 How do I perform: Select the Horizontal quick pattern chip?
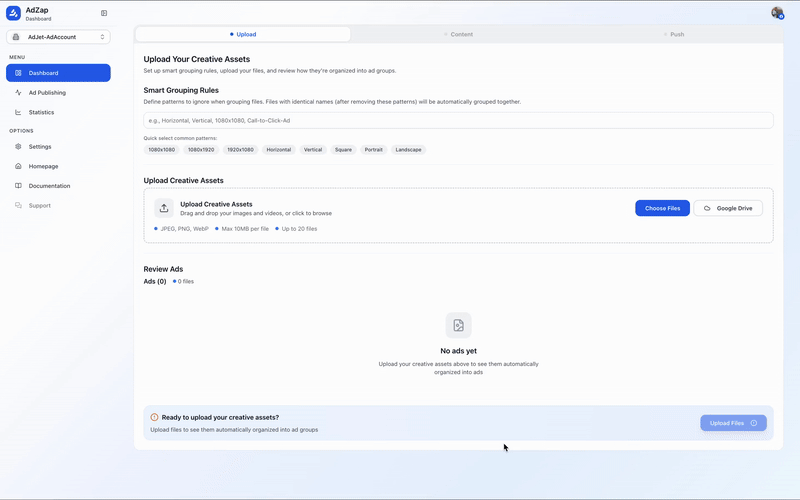coord(279,150)
